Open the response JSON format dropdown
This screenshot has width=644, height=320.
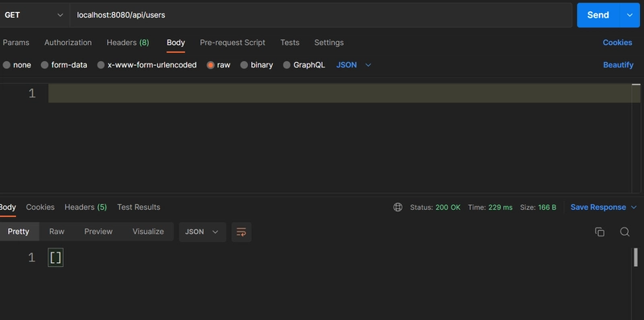[x=202, y=232]
